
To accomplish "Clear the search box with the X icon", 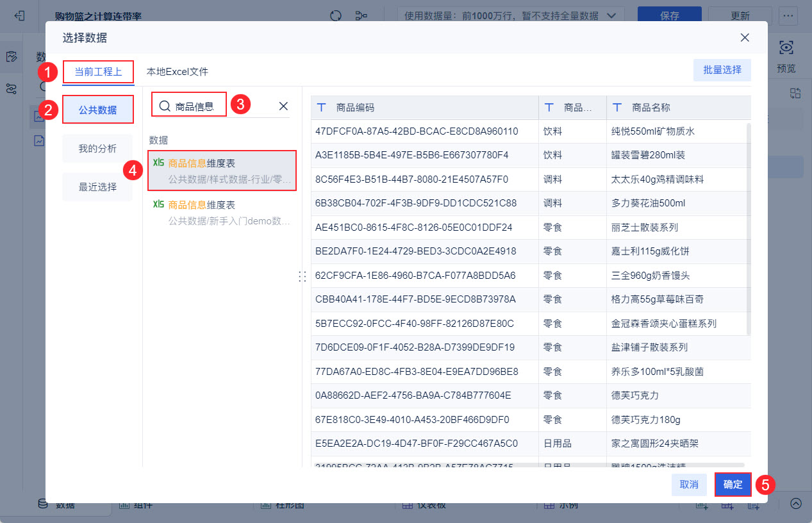I will (283, 106).
